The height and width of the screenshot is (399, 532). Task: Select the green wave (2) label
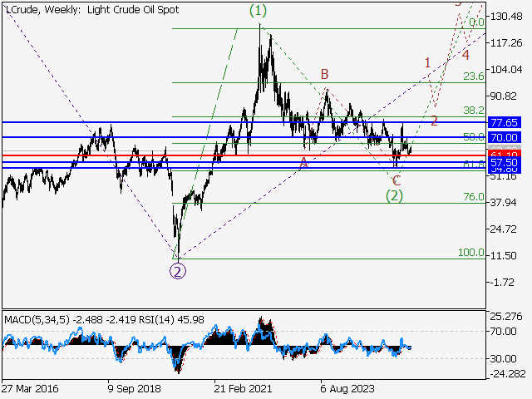tap(395, 196)
